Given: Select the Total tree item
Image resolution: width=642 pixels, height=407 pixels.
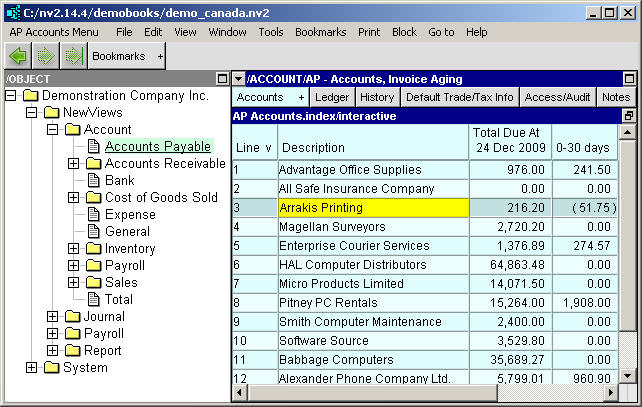Looking at the screenshot, I should (119, 299).
